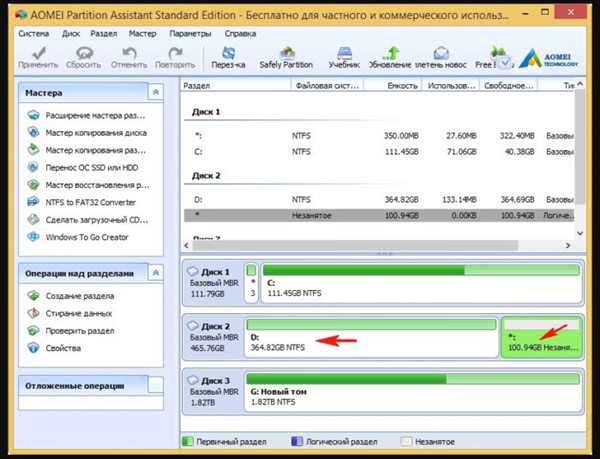The image size is (600, 459).
Task: Click the Диск 1 group heading in list
Action: (206, 112)
